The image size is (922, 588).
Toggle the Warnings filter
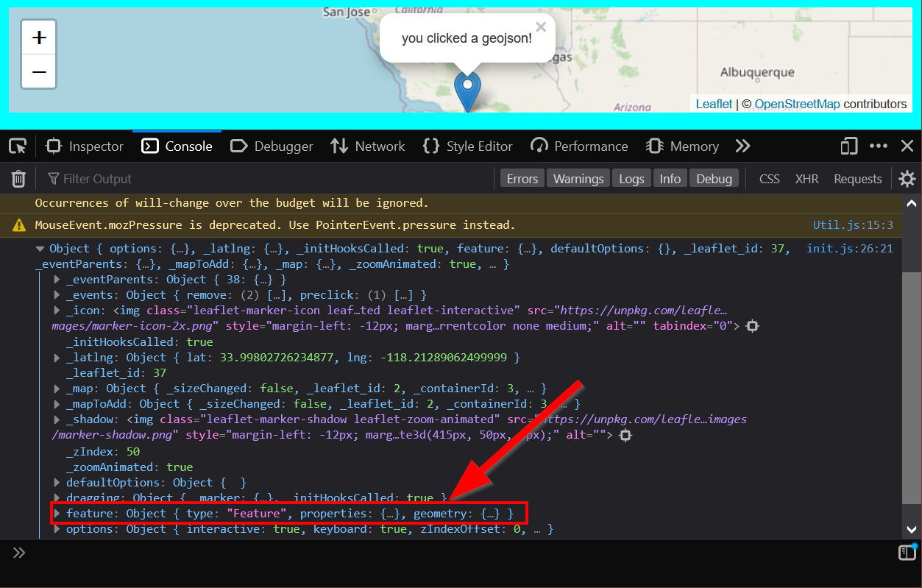point(578,179)
